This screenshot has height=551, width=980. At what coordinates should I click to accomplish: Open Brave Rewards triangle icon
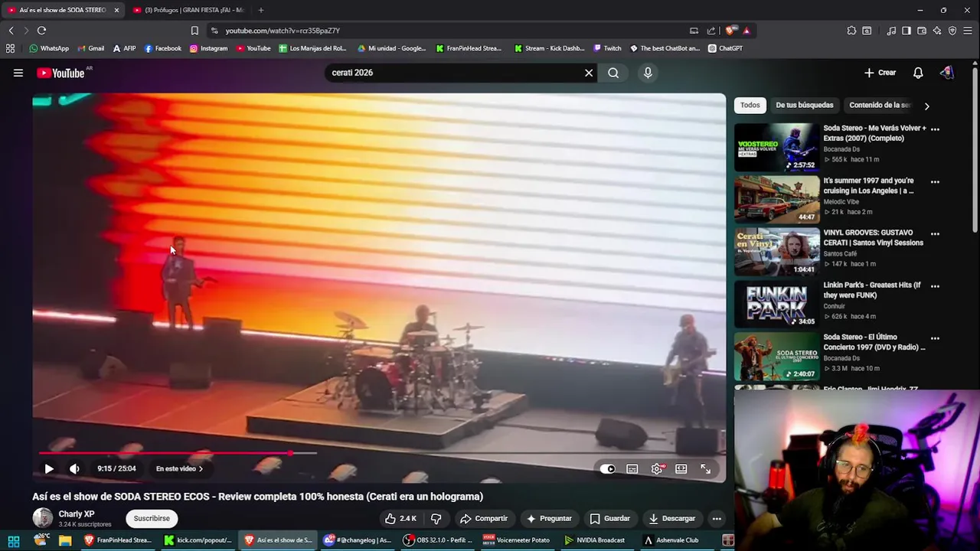pos(746,31)
